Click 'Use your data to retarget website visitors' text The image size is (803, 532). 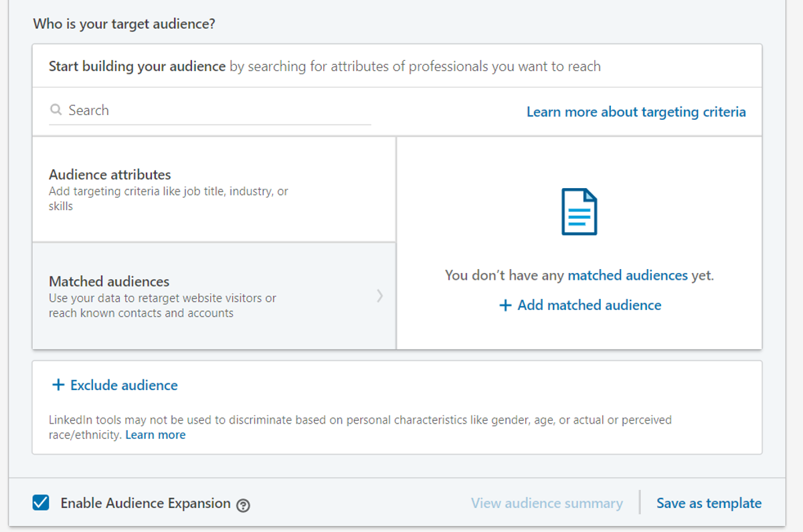[163, 306]
